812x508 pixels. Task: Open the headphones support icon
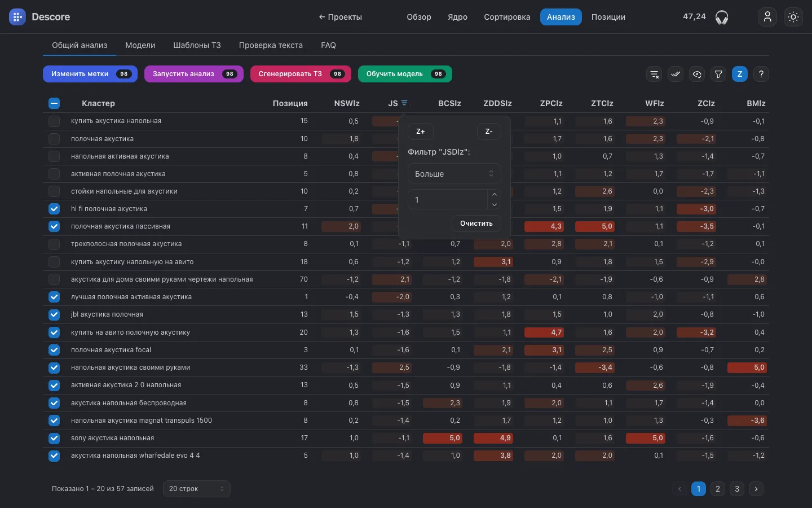pyautogui.click(x=722, y=17)
